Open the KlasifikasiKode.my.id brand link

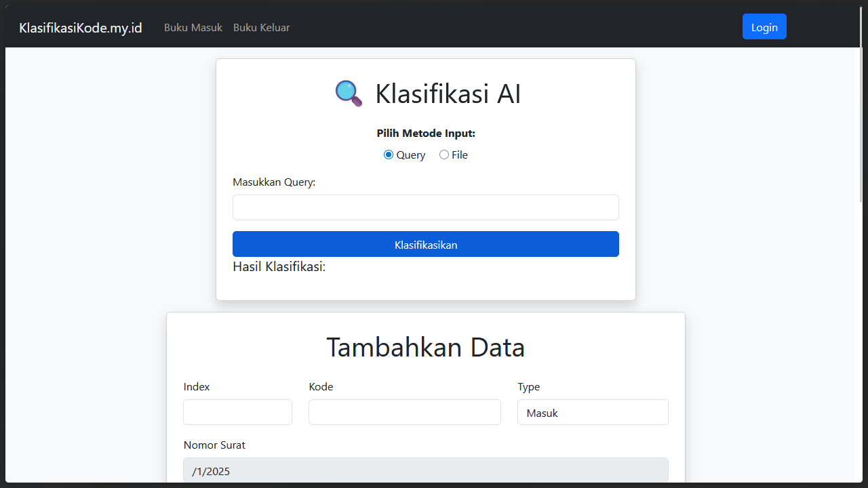pyautogui.click(x=81, y=28)
